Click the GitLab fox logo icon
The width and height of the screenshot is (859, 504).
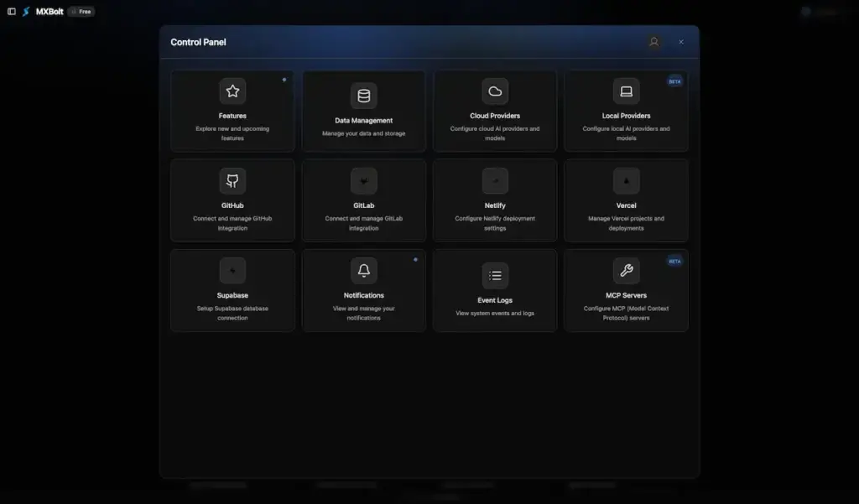coord(364,181)
